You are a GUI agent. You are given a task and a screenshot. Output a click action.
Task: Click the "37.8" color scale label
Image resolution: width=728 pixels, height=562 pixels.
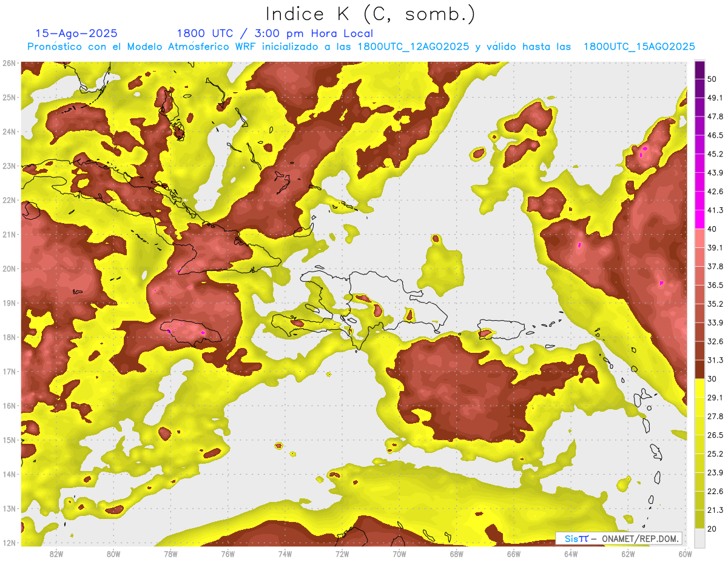(715, 266)
